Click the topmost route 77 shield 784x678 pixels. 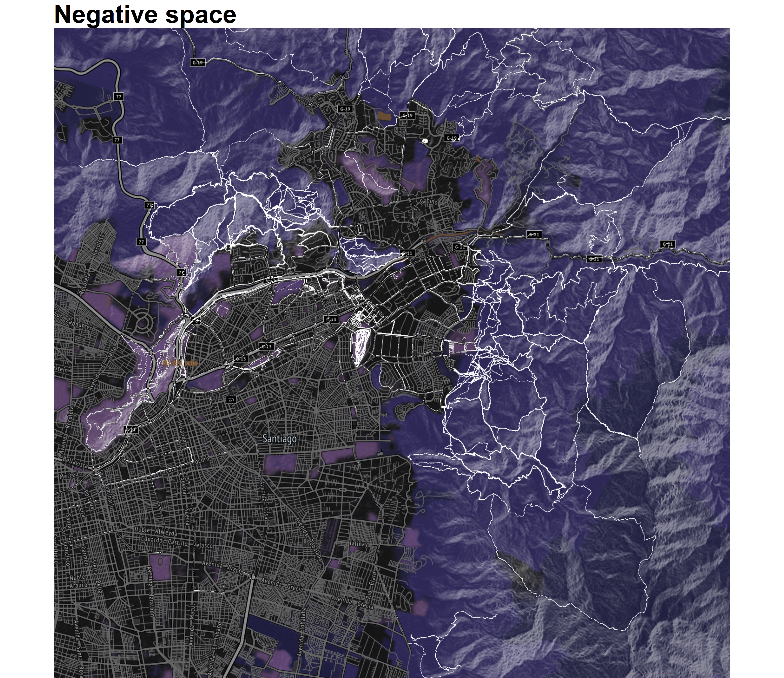119,96
